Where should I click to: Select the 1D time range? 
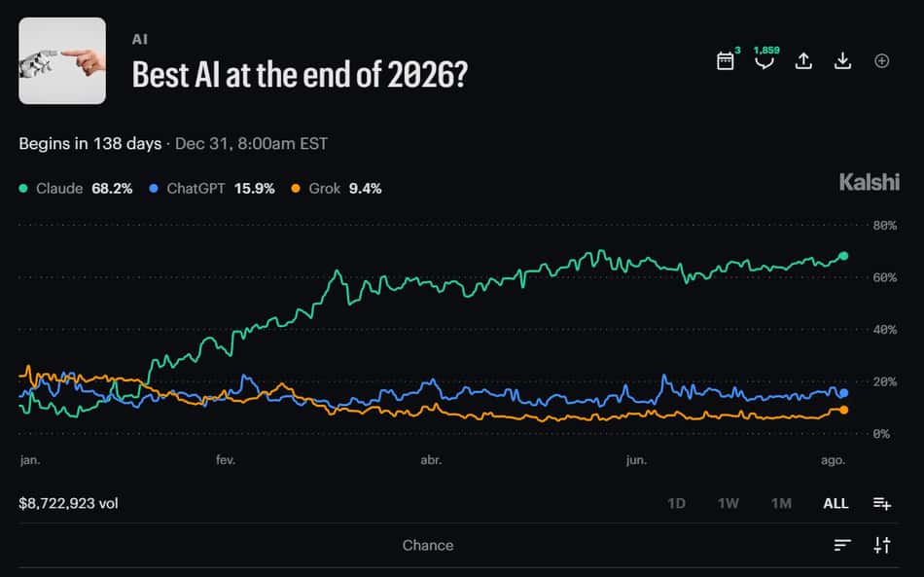coord(676,503)
